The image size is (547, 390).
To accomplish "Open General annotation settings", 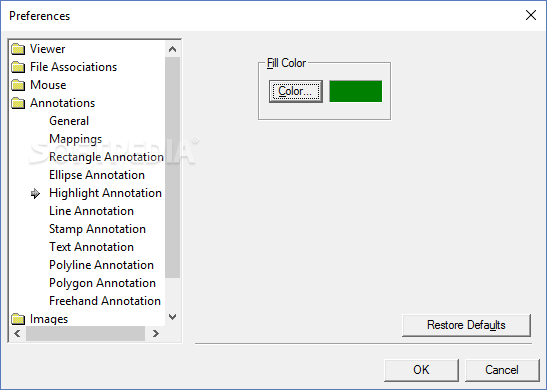I will pyautogui.click(x=69, y=121).
